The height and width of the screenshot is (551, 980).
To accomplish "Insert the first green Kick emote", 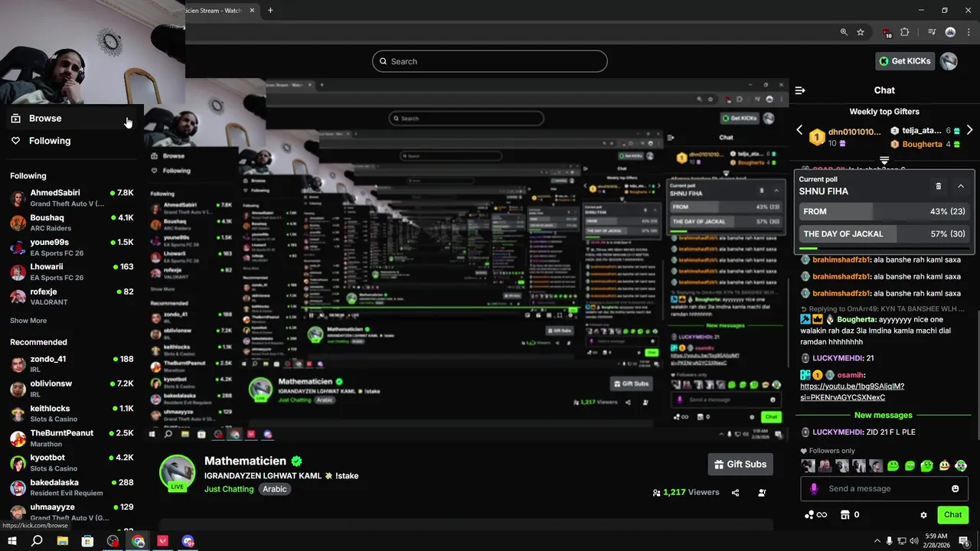I will click(893, 465).
